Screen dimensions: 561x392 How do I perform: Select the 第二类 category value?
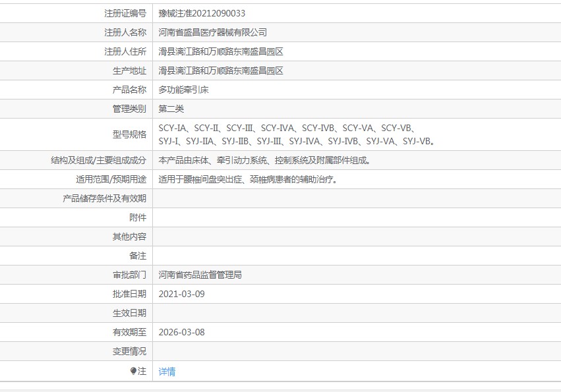pyautogui.click(x=171, y=109)
